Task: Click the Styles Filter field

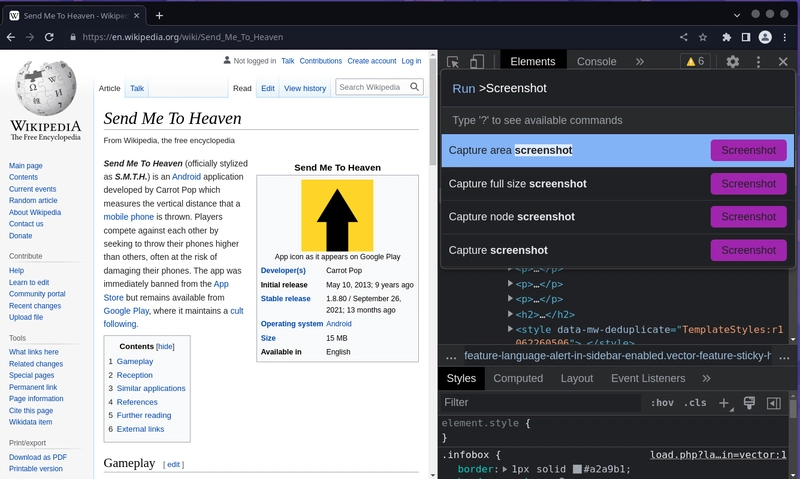Action: [541, 402]
